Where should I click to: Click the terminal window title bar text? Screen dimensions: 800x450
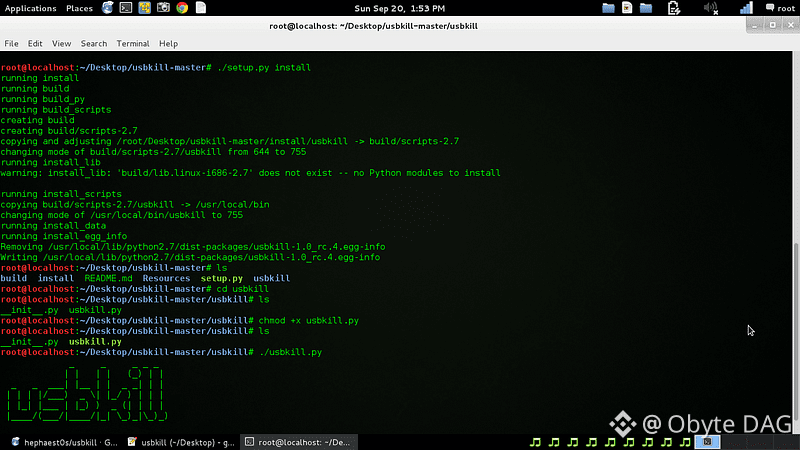(x=373, y=26)
